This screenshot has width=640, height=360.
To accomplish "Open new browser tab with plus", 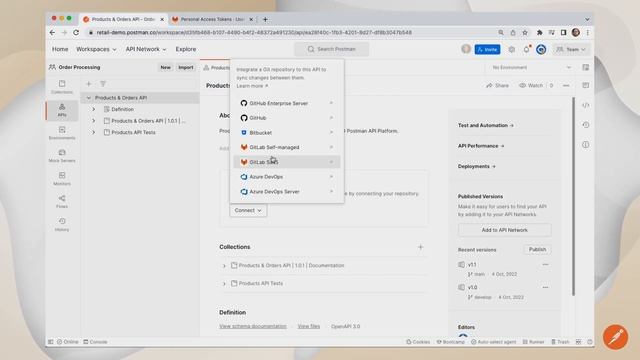I will pos(265,19).
